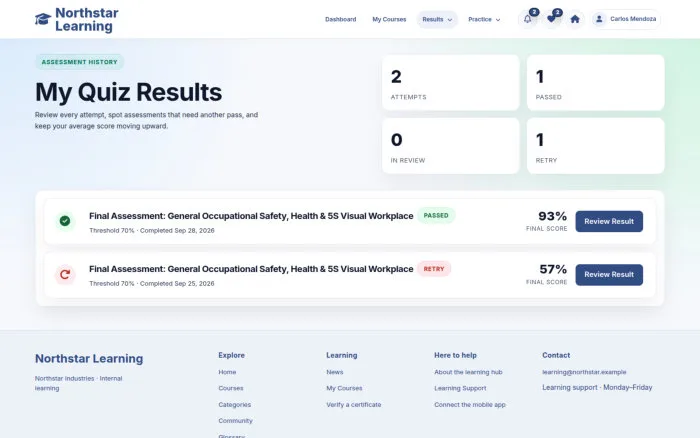Image resolution: width=700 pixels, height=438 pixels.
Task: Open footer Community link
Action: coord(235,421)
